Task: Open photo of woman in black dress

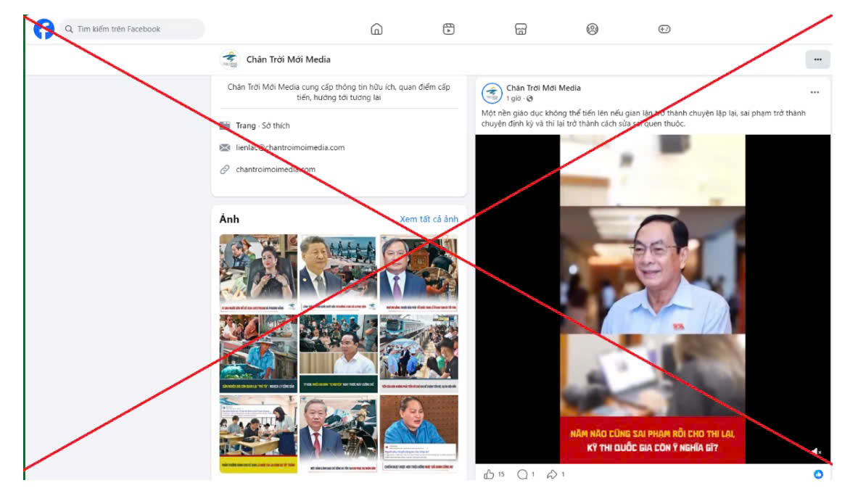Action: coord(258,273)
